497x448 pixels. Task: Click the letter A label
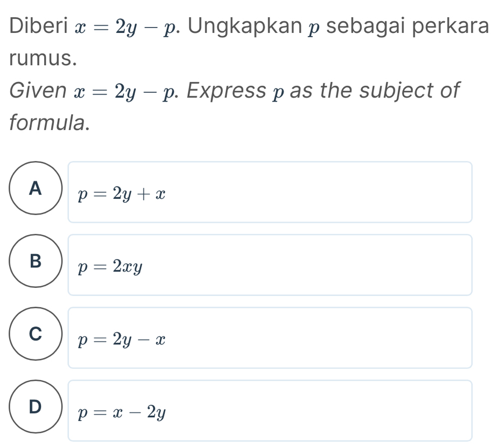point(36,187)
